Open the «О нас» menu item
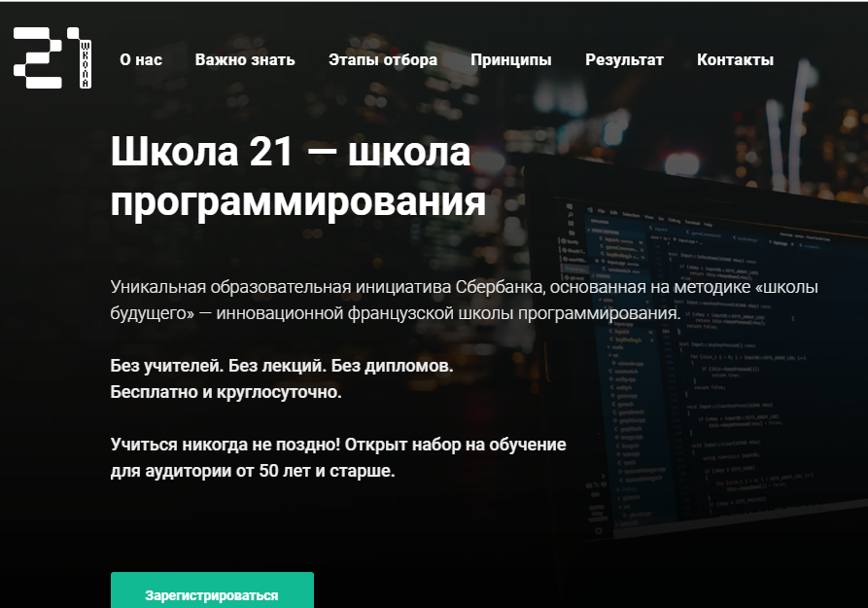Screen dimensions: 868x608 point(141,60)
